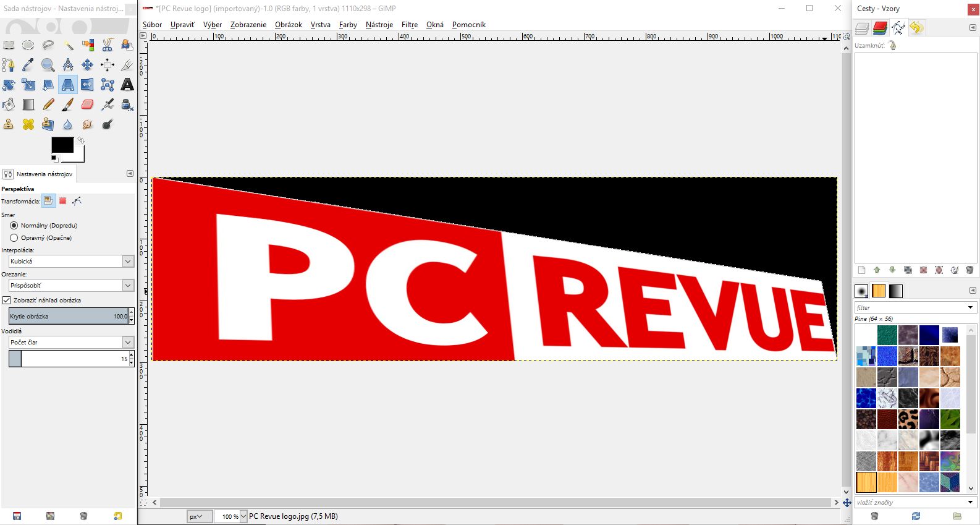Select the Text tool

127,85
